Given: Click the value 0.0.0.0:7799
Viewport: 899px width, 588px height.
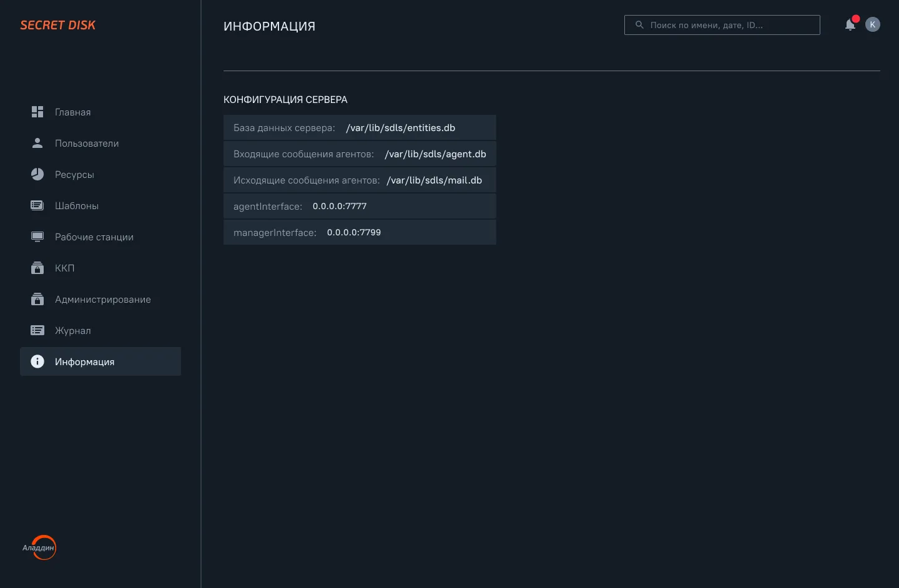Looking at the screenshot, I should (x=354, y=232).
